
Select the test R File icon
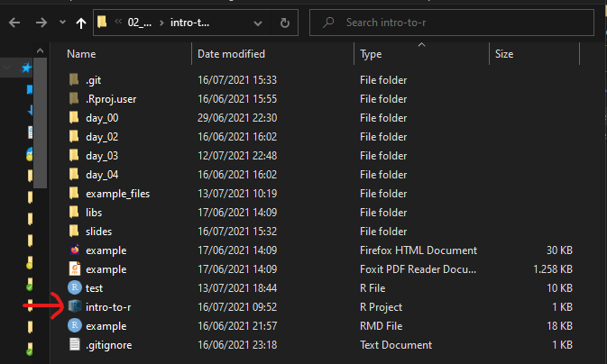pos(75,288)
